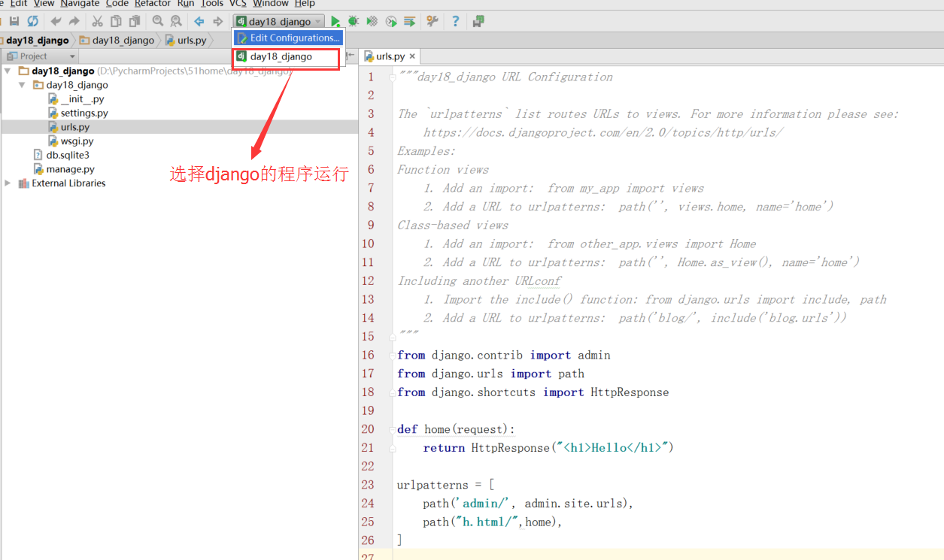Toggle the code fold marker at line 20

(393, 429)
